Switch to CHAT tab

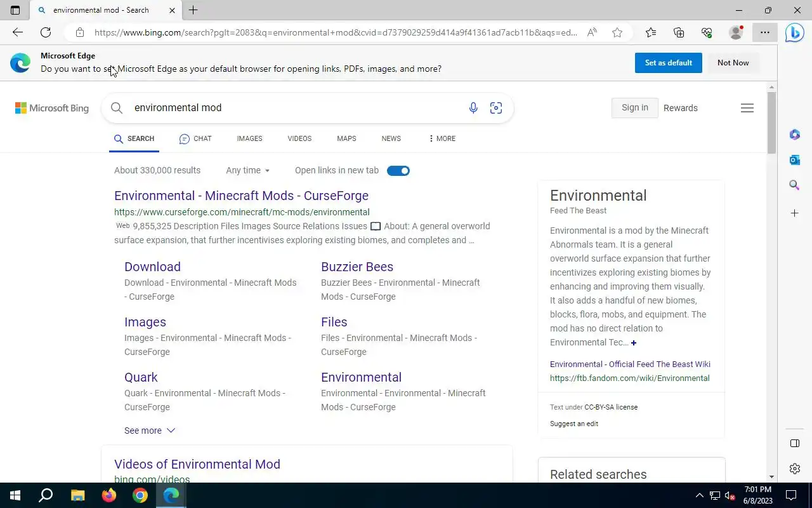coord(195,138)
